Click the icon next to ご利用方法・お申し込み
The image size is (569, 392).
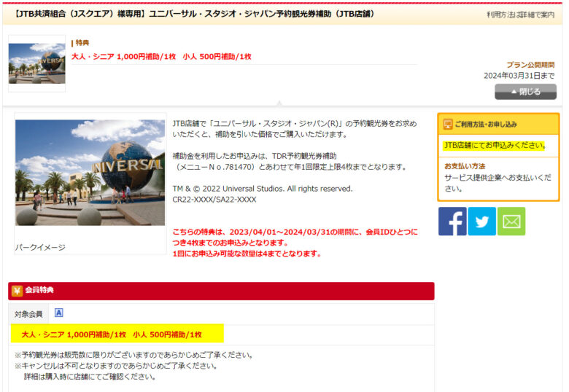[x=448, y=125]
